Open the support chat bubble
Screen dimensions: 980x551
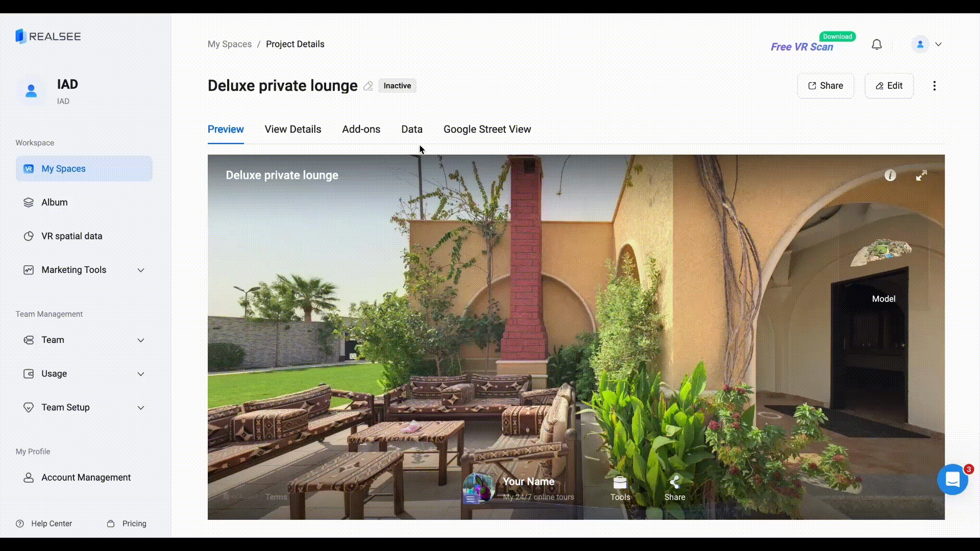tap(952, 480)
